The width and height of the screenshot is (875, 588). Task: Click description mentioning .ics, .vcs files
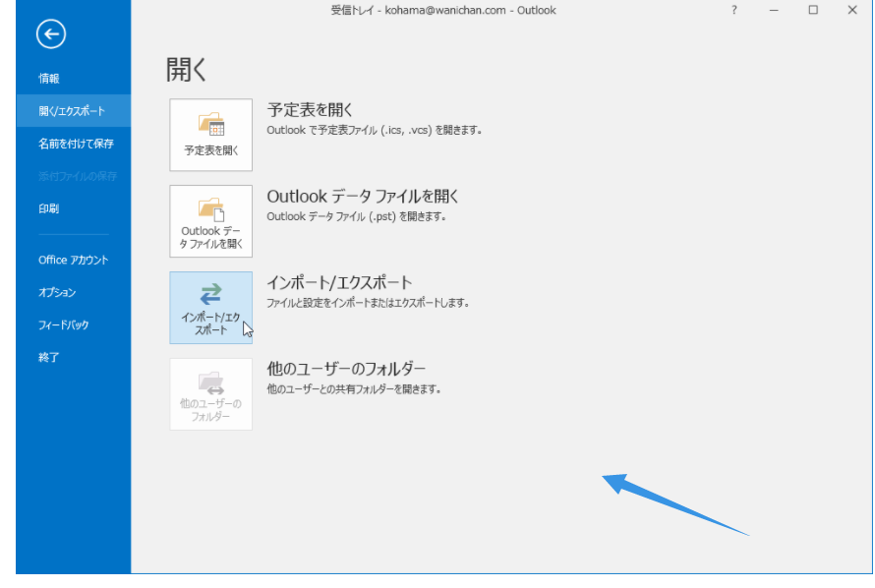tap(374, 130)
